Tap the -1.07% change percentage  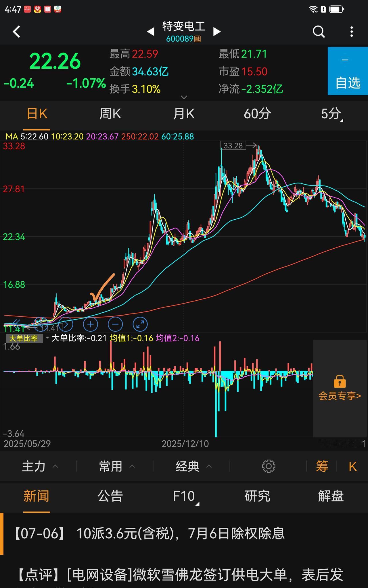86,84
